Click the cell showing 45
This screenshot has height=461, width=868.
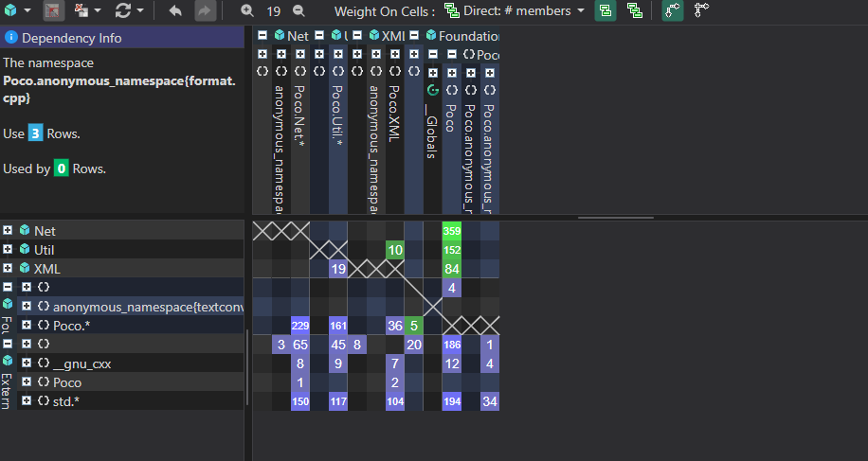(338, 345)
